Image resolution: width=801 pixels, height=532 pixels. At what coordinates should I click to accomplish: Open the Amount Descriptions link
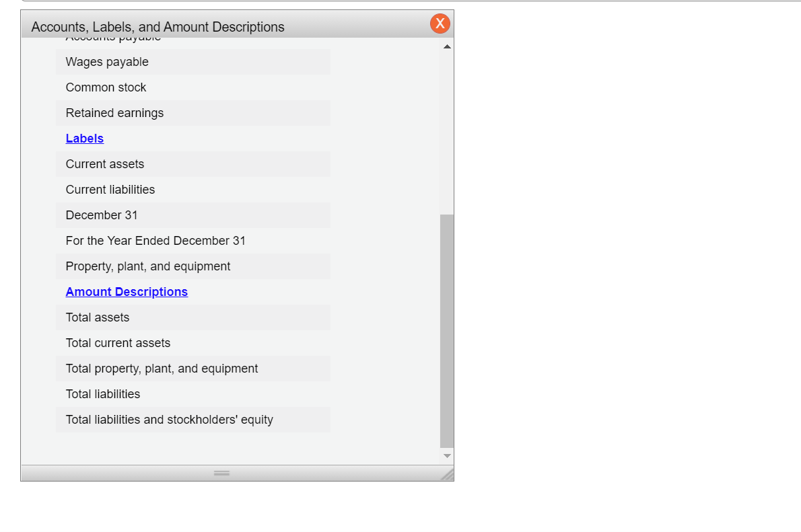(x=127, y=291)
